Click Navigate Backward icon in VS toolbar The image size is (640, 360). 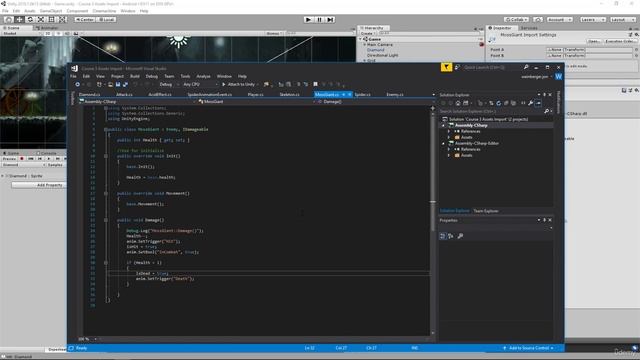[78, 84]
